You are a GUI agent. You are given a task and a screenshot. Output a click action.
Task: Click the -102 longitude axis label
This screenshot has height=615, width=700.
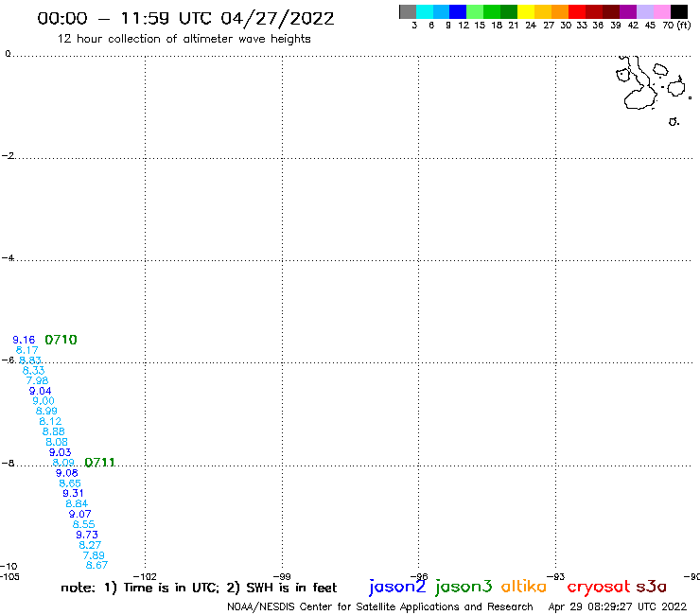[x=145, y=576]
